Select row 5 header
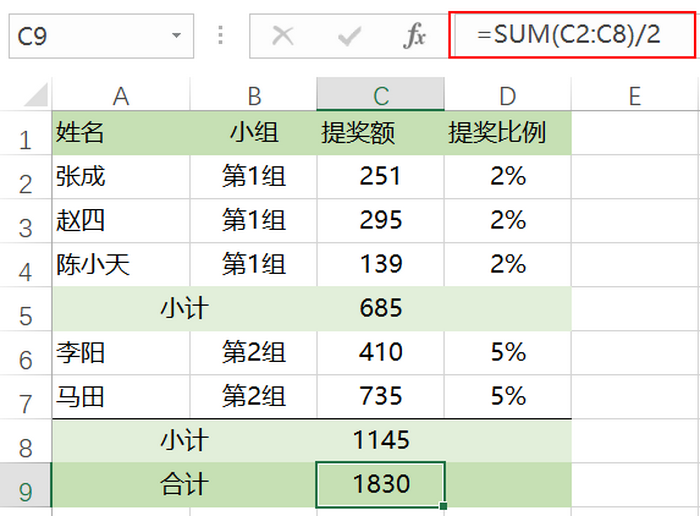Viewport: 700px width, 516px height. click(25, 309)
